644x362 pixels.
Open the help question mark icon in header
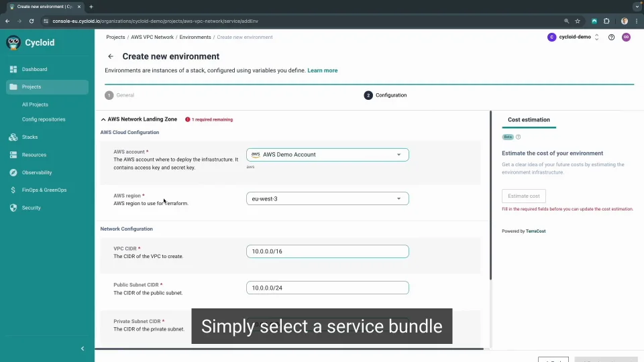pos(611,38)
